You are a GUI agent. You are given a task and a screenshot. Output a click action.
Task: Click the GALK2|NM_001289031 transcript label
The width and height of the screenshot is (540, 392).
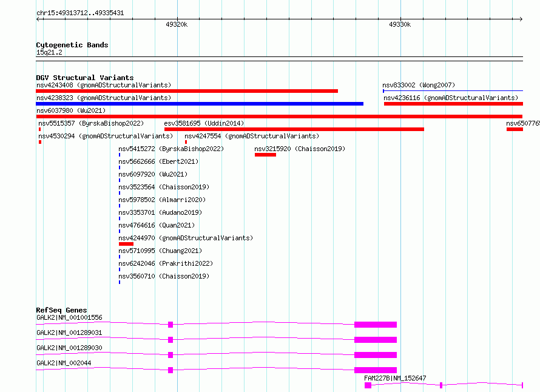[x=69, y=333]
